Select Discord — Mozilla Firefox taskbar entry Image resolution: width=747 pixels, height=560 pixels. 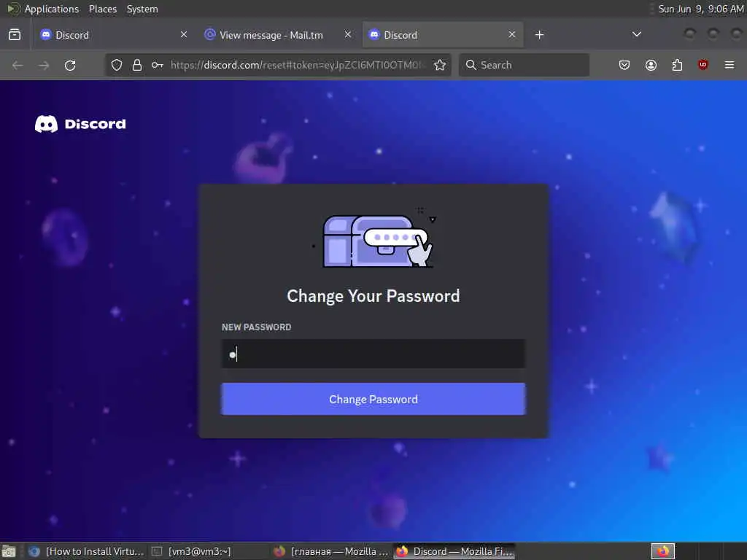pos(455,551)
